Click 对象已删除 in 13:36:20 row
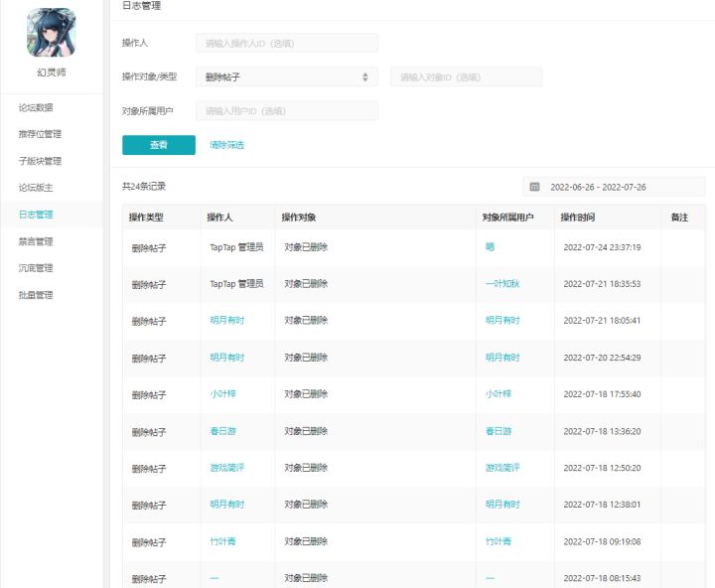 [306, 431]
